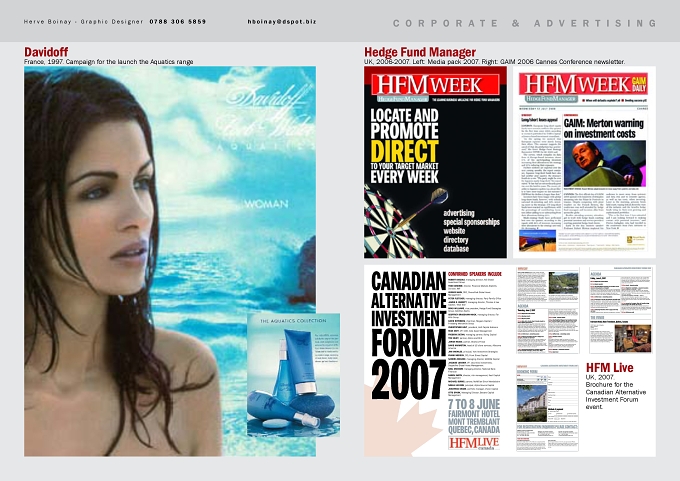Click the 'directory' line on the media pack
The height and width of the screenshot is (481, 680).
(x=456, y=240)
